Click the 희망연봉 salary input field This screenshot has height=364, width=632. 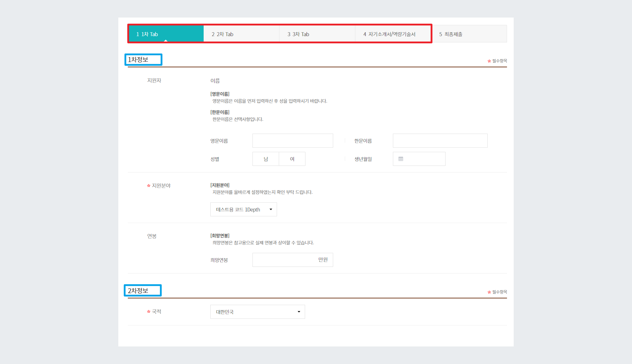pyautogui.click(x=293, y=260)
